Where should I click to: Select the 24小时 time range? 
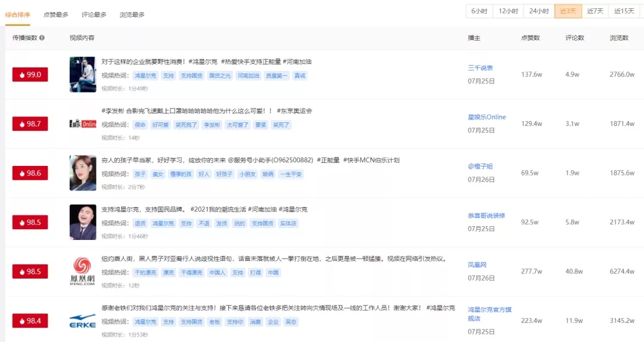(539, 11)
